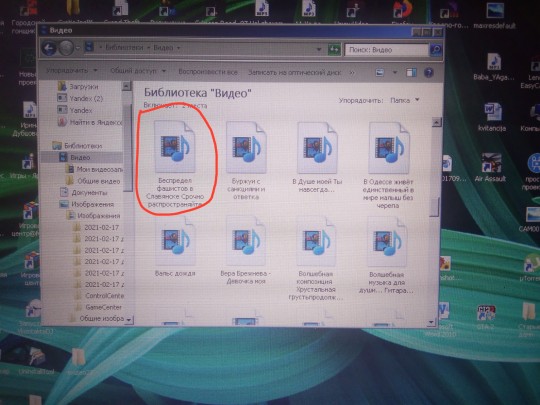Screen dimensions: 540x405
Task: Select "GameCenter" folder in tree
Action: [x=103, y=307]
